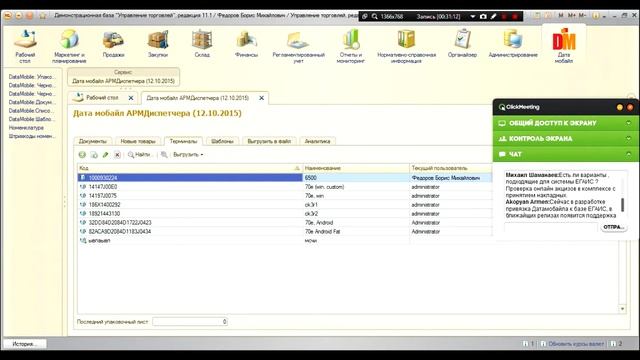Close Дата мобайл АРМДиспетчера window tab
Screen dimensions: 640x360
[x=262, y=98]
